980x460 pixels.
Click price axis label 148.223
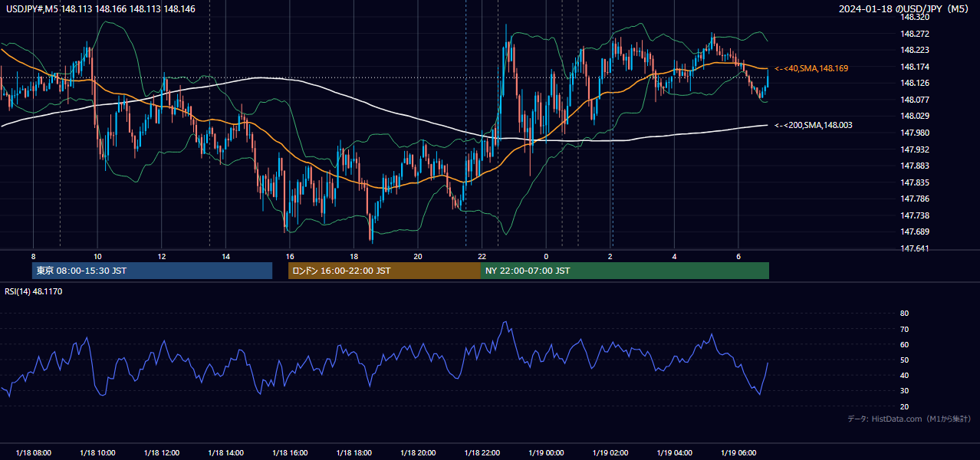click(x=915, y=50)
